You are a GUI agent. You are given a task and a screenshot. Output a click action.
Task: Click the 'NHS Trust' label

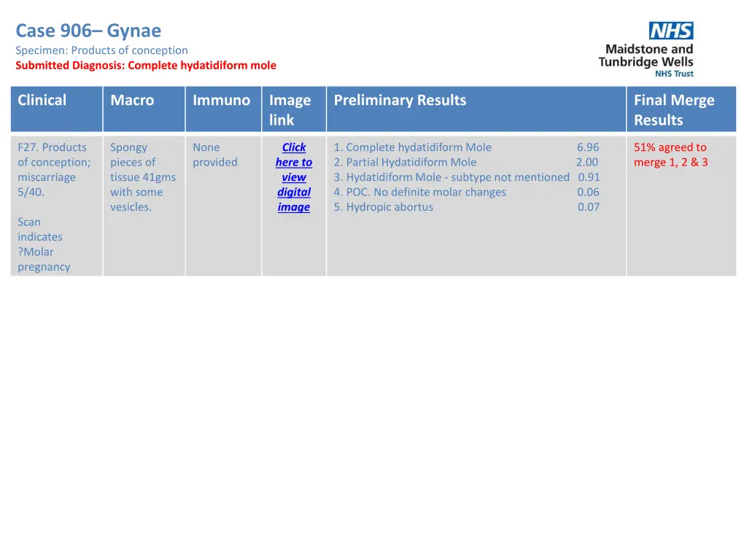coord(674,74)
